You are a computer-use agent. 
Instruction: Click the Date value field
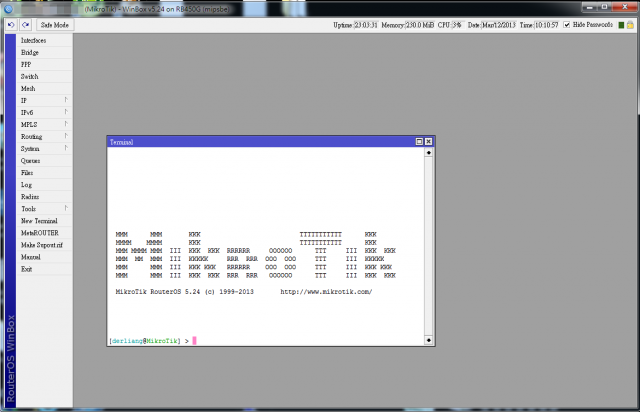pos(499,25)
